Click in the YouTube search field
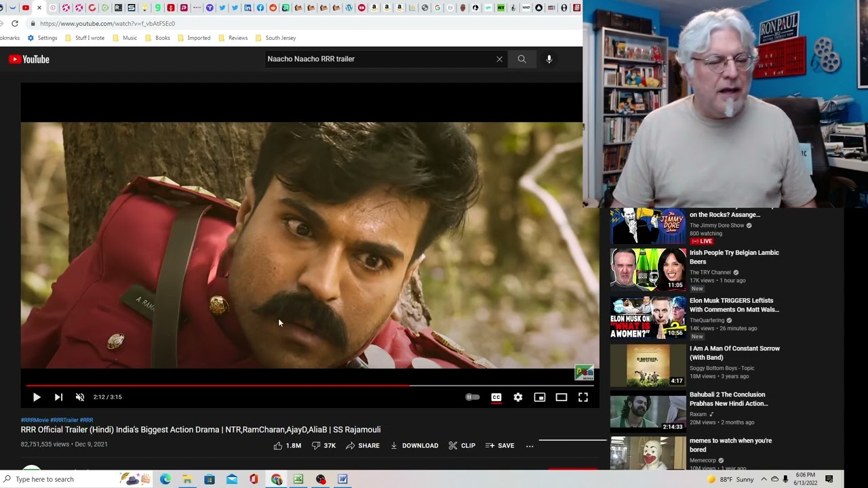Screen dimensions: 868x488 click(x=380, y=59)
